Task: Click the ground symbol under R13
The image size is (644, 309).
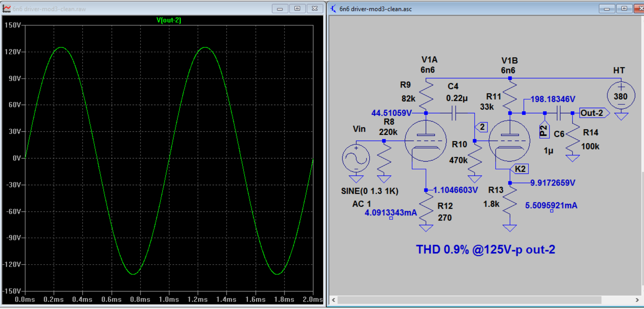Action: [x=510, y=228]
